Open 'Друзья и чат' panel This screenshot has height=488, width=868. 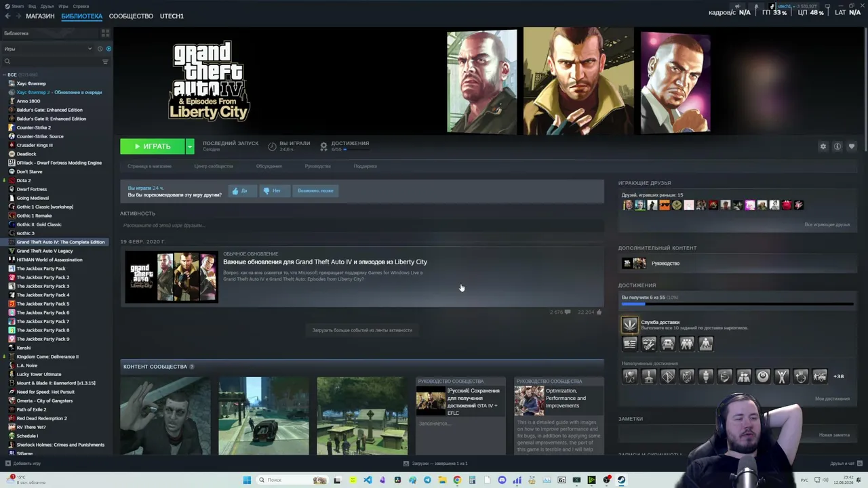click(845, 464)
